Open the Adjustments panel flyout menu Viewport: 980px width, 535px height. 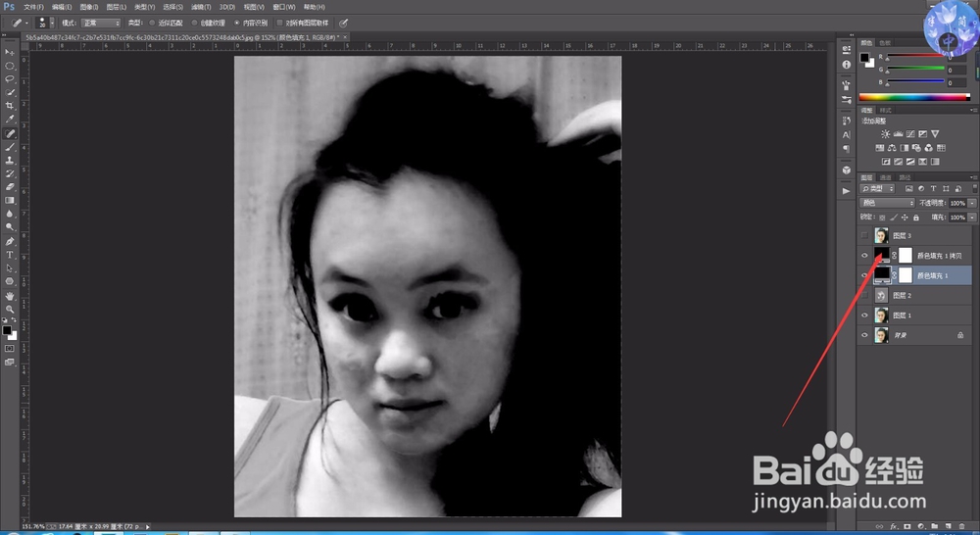(975, 110)
